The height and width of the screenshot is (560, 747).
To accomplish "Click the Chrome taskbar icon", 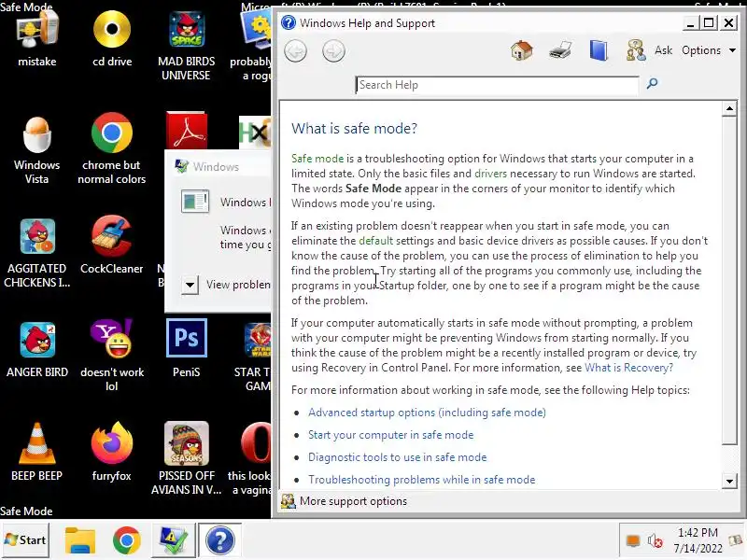I will click(127, 541).
